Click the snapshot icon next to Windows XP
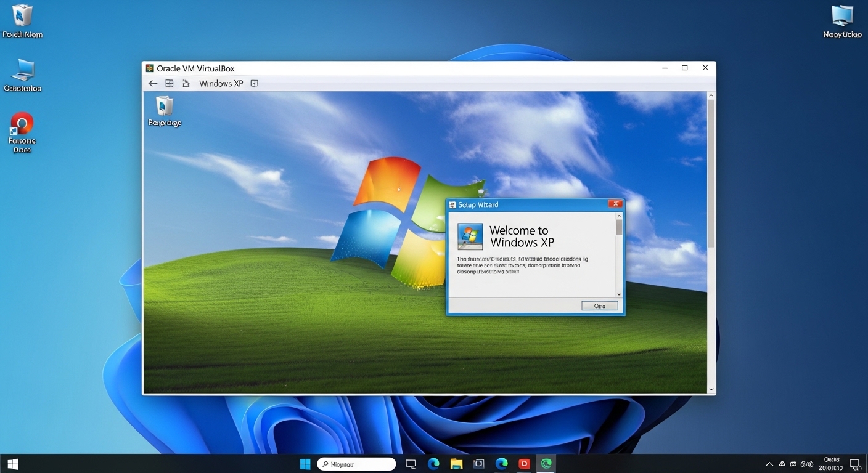Viewport: 868px width, 473px height. point(186,83)
